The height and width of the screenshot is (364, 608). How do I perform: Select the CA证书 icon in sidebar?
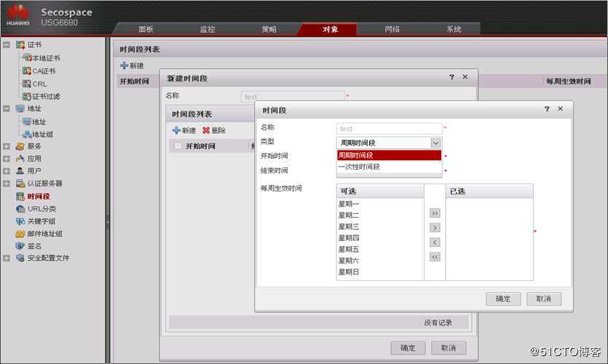point(27,71)
